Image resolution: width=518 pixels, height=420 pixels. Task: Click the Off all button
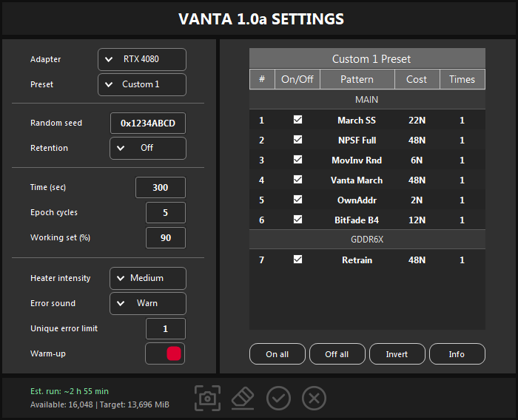[337, 354]
